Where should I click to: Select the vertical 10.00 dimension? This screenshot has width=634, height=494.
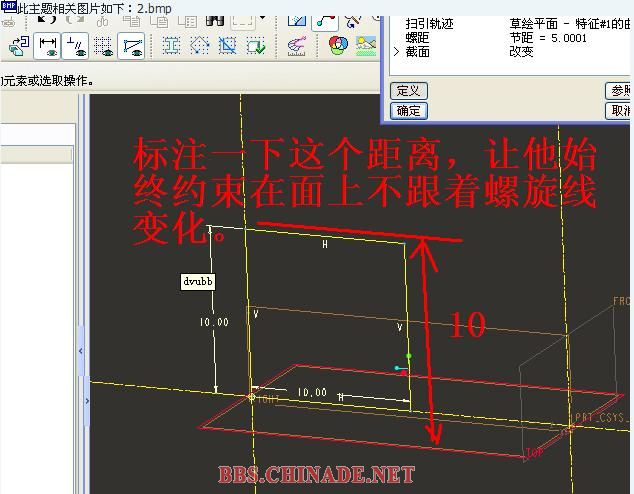(214, 322)
